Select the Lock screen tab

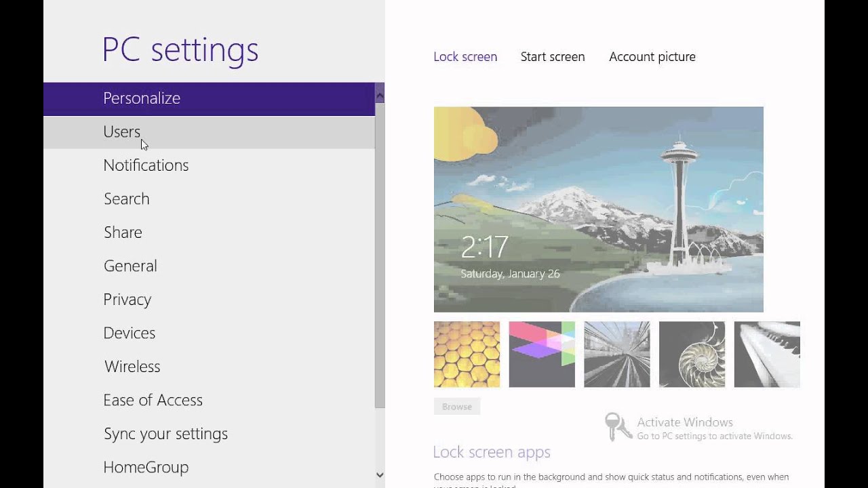click(465, 57)
